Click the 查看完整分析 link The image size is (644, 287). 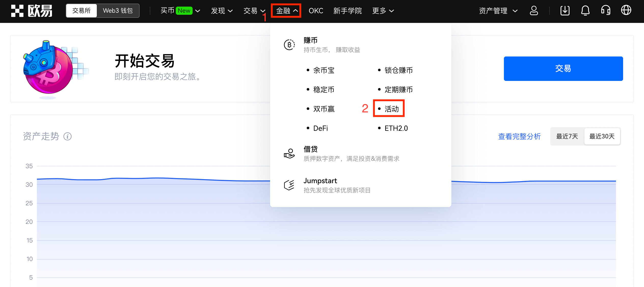519,136
